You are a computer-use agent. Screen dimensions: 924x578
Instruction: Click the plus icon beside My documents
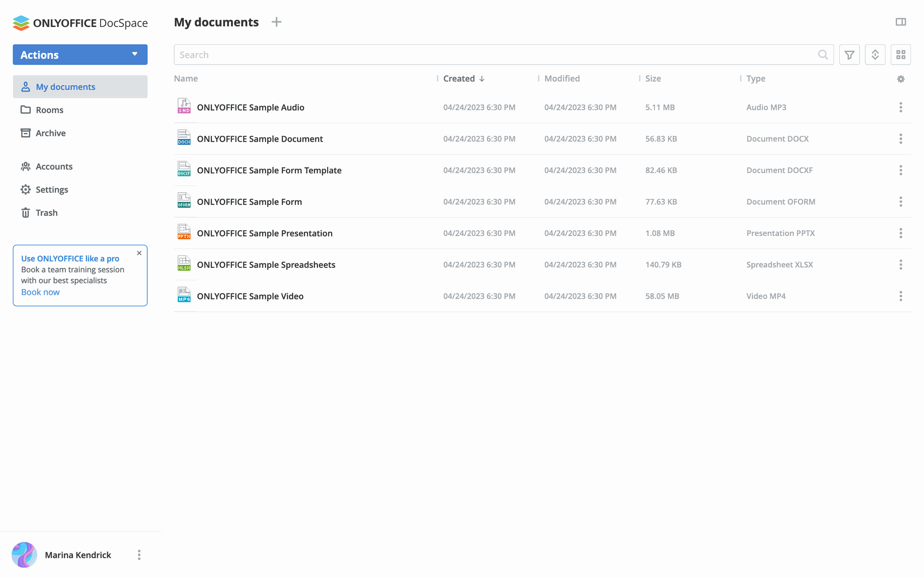tap(276, 22)
